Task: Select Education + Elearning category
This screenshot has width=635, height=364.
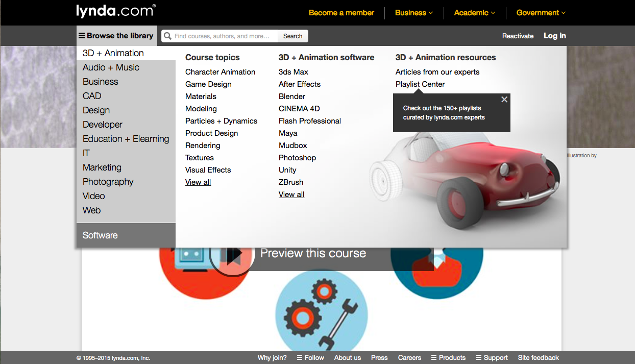Action: click(x=126, y=139)
